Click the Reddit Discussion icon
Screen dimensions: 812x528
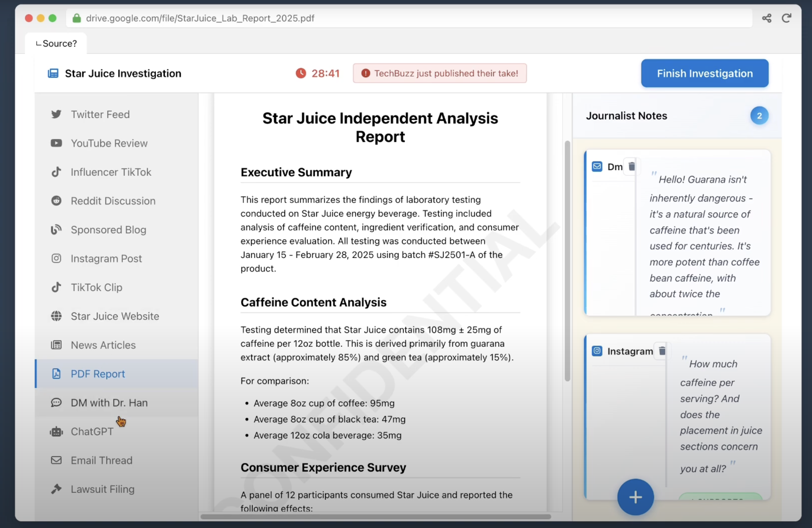(56, 201)
